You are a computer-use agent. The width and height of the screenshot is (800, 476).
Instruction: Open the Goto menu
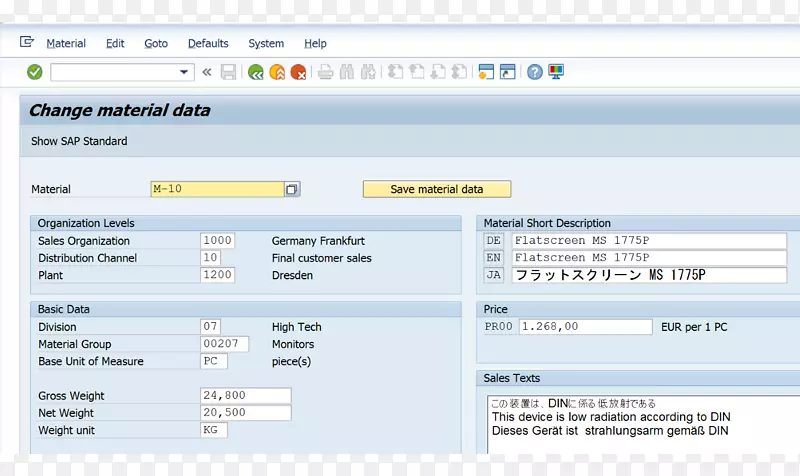click(x=156, y=43)
